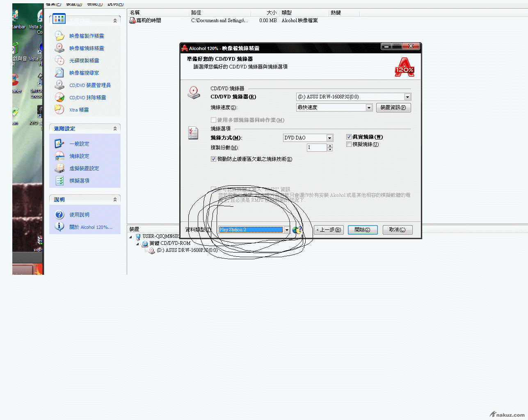Collapse the 說明 panel
The height and width of the screenshot is (420, 528).
tap(115, 200)
